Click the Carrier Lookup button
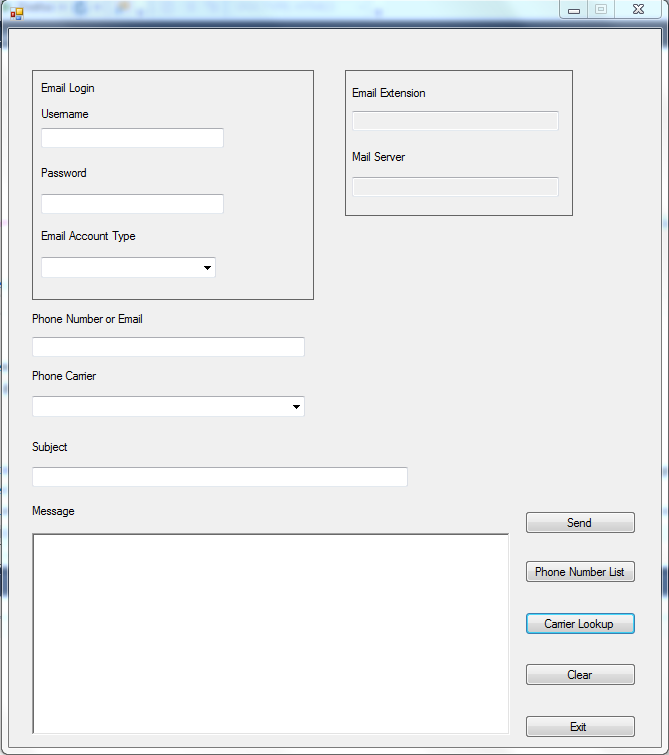 [580, 624]
